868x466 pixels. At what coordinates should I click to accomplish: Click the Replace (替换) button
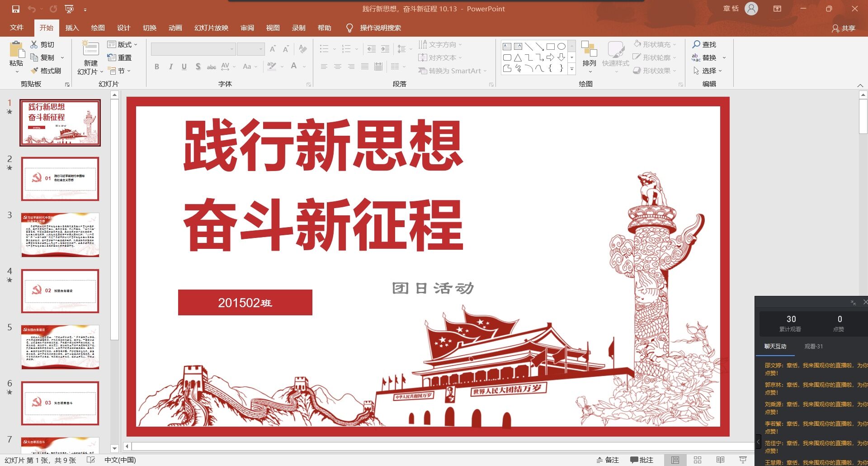[x=704, y=57]
